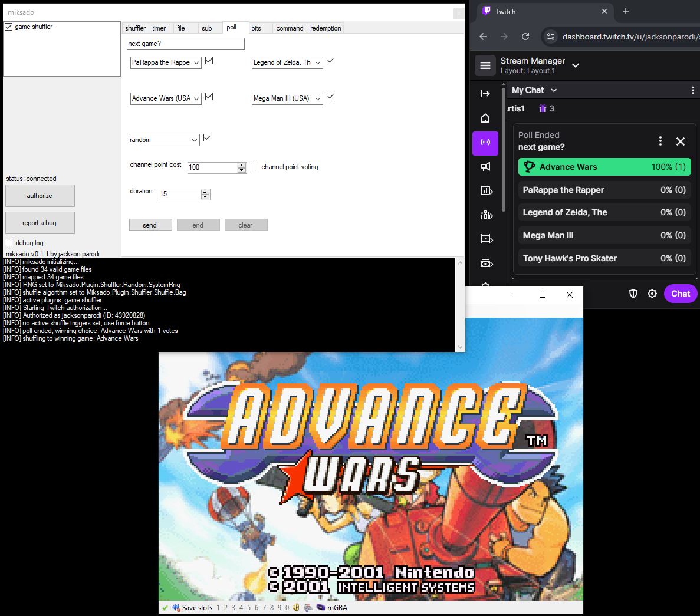Toggle the checkbox next to random dropdown

tap(207, 138)
